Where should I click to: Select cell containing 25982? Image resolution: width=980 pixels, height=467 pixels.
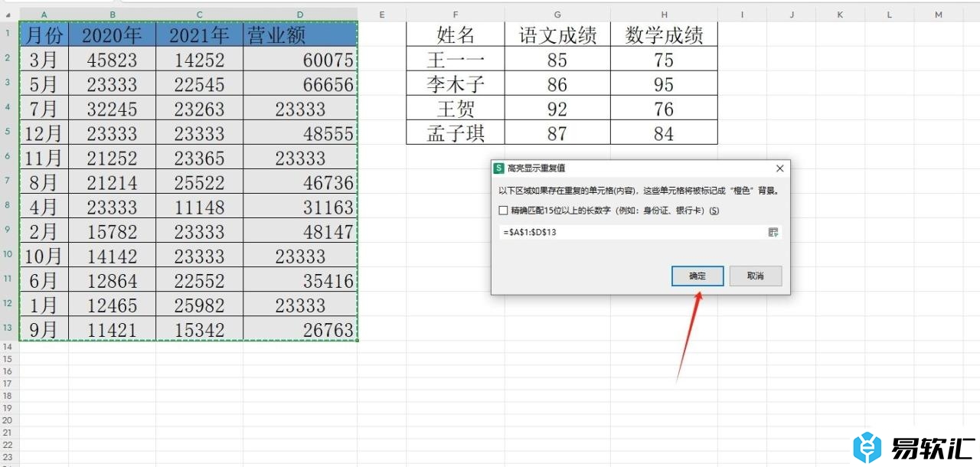[x=200, y=305]
